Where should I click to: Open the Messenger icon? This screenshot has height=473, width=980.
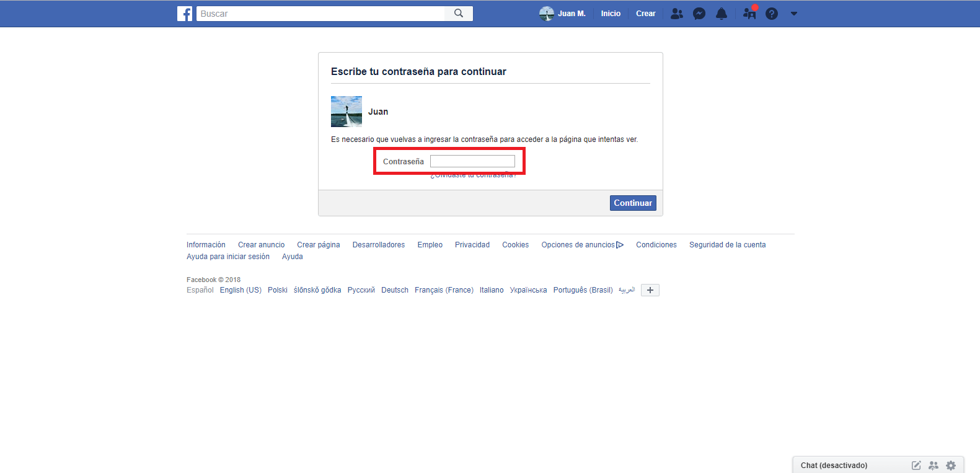pyautogui.click(x=699, y=14)
